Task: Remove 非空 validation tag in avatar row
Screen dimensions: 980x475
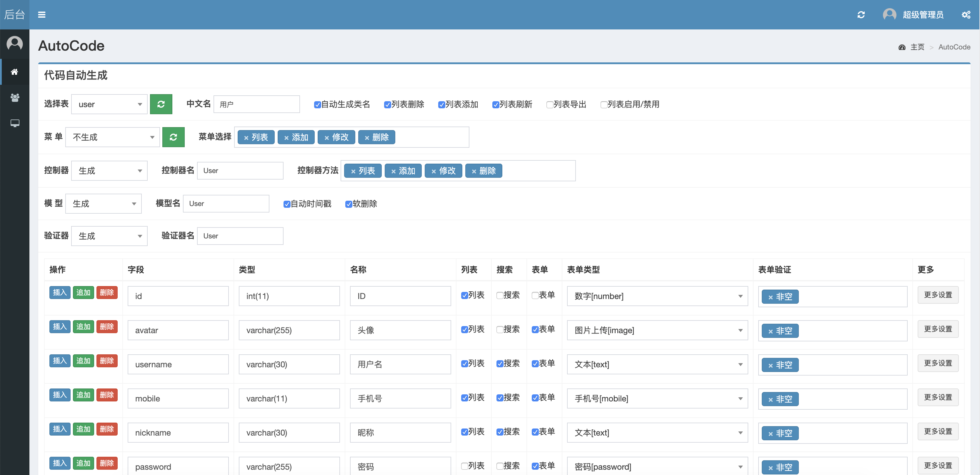Action: [x=770, y=331]
